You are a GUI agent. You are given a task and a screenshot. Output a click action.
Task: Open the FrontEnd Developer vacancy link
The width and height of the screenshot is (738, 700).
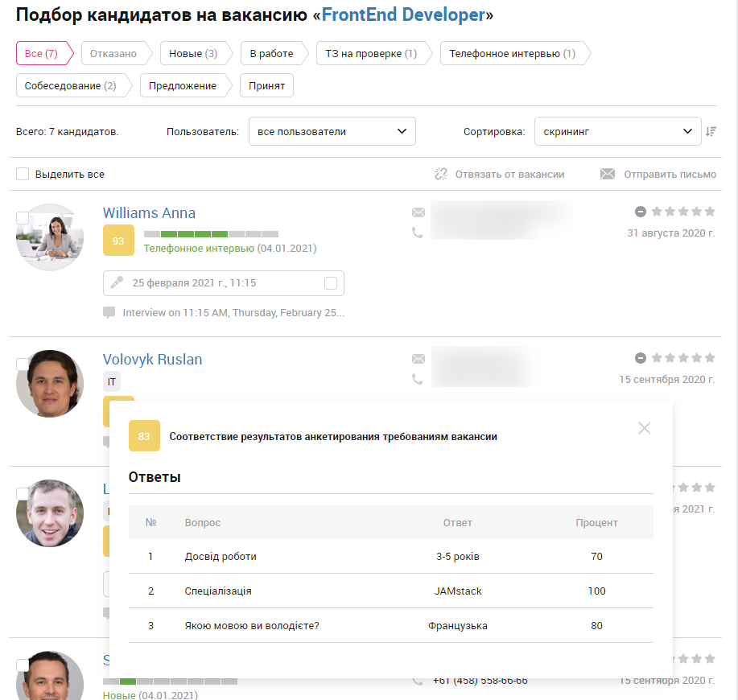point(403,15)
